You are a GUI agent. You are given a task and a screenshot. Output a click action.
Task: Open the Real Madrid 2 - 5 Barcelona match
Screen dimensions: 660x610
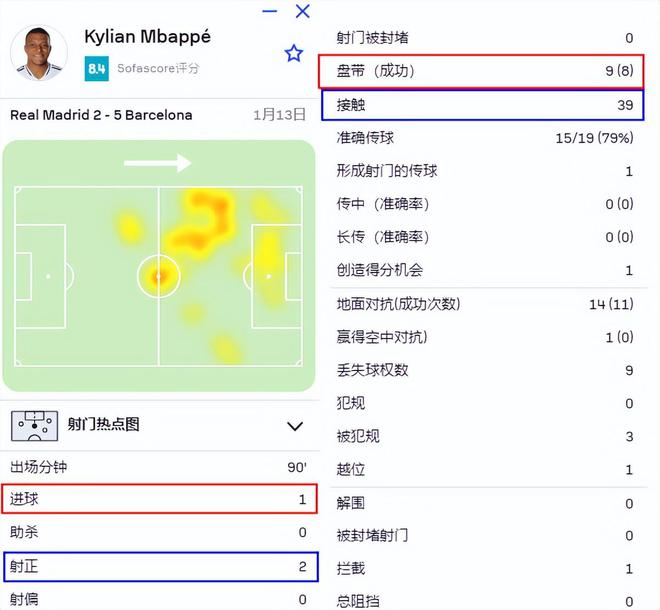tap(101, 115)
